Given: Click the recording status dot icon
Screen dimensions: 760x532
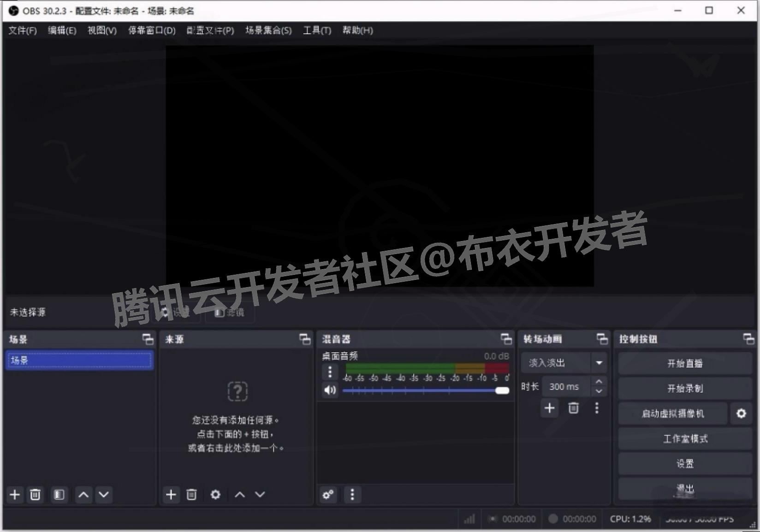Looking at the screenshot, I should coord(553,519).
